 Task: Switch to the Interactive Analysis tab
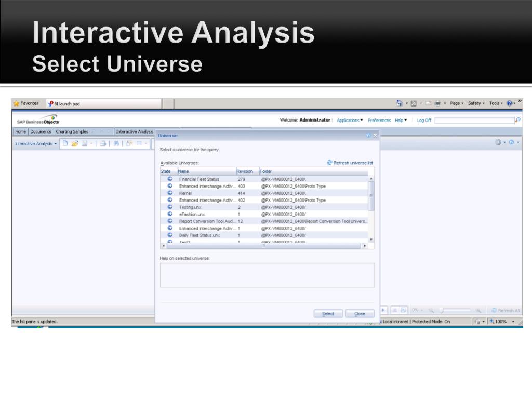click(x=135, y=131)
